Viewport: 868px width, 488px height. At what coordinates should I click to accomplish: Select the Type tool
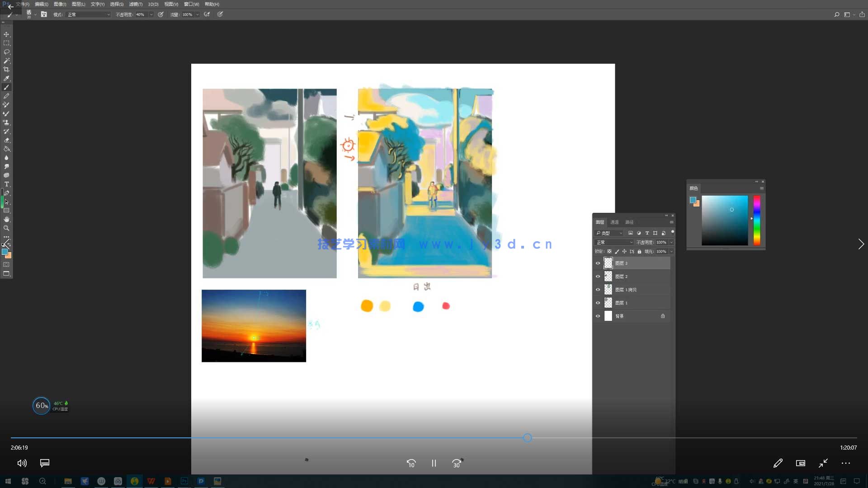pos(7,185)
